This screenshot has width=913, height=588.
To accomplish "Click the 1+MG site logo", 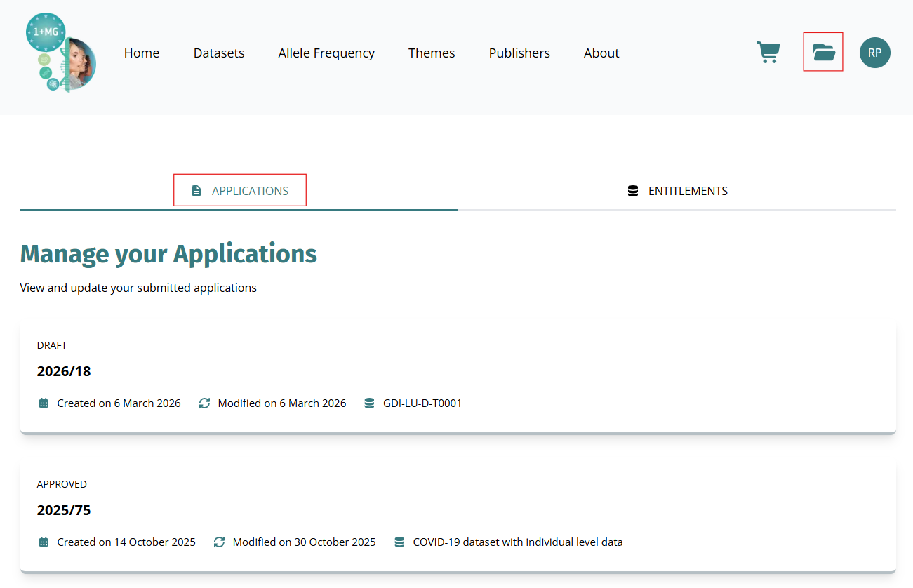I will pyautogui.click(x=61, y=53).
